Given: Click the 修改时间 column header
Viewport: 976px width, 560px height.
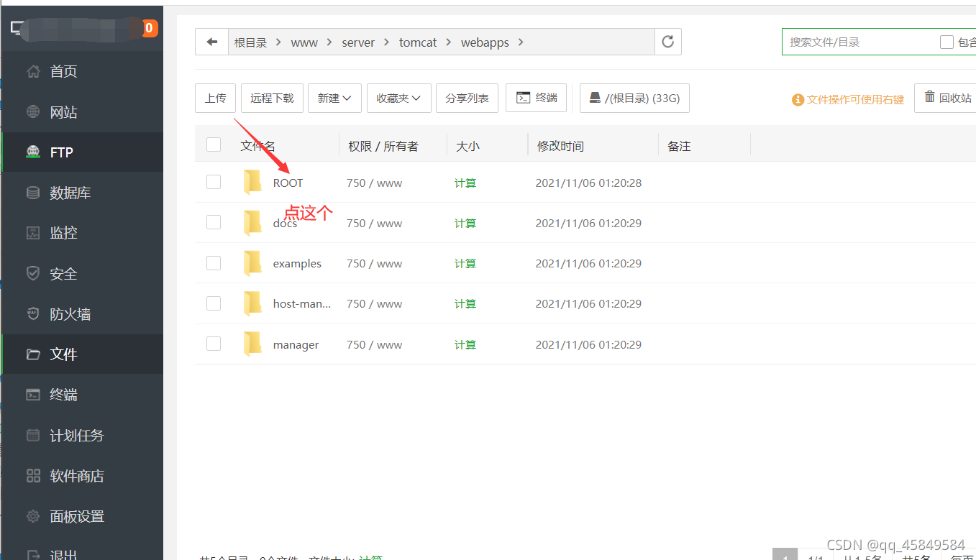Looking at the screenshot, I should coord(560,146).
